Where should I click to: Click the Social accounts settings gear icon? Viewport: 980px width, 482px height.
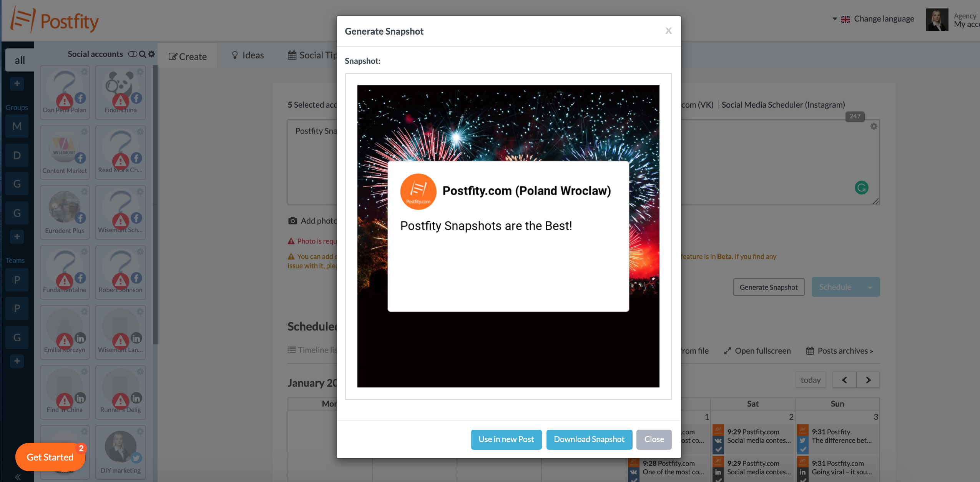(151, 54)
